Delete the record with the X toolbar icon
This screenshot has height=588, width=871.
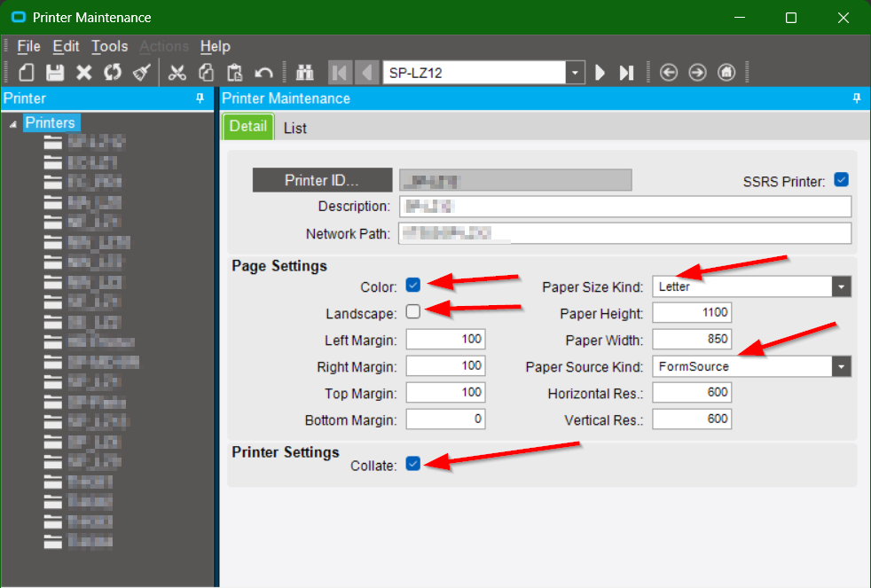click(84, 73)
